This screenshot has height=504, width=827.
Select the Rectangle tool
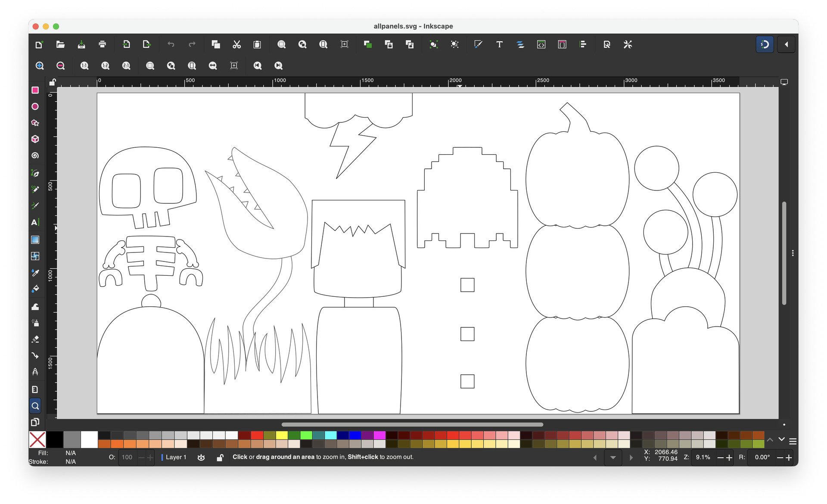tap(35, 90)
